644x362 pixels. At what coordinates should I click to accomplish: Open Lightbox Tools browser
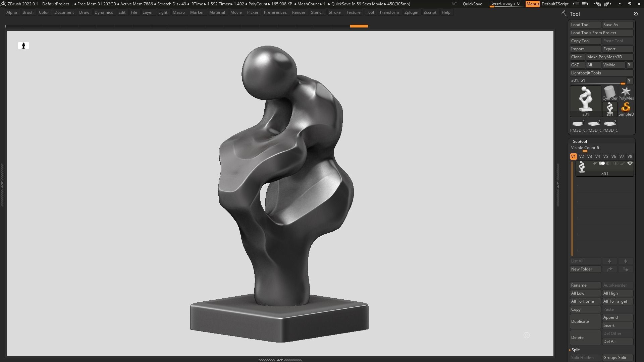(x=601, y=73)
